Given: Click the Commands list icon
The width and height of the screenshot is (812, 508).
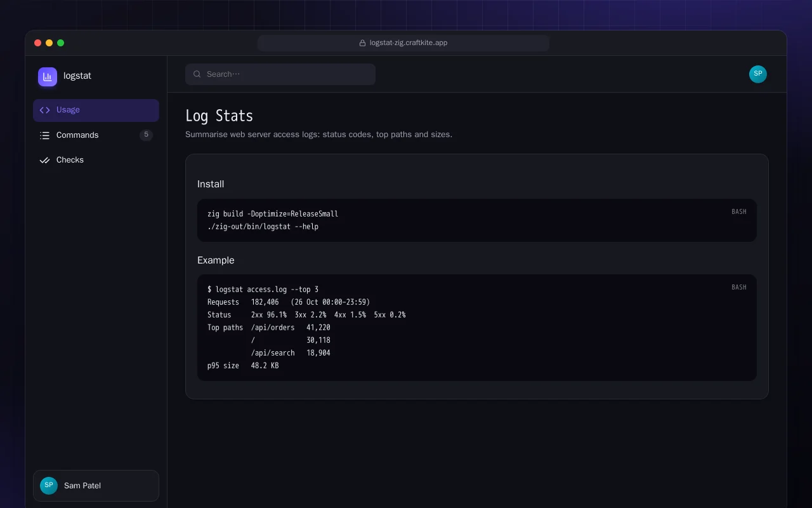Looking at the screenshot, I should coord(44,135).
